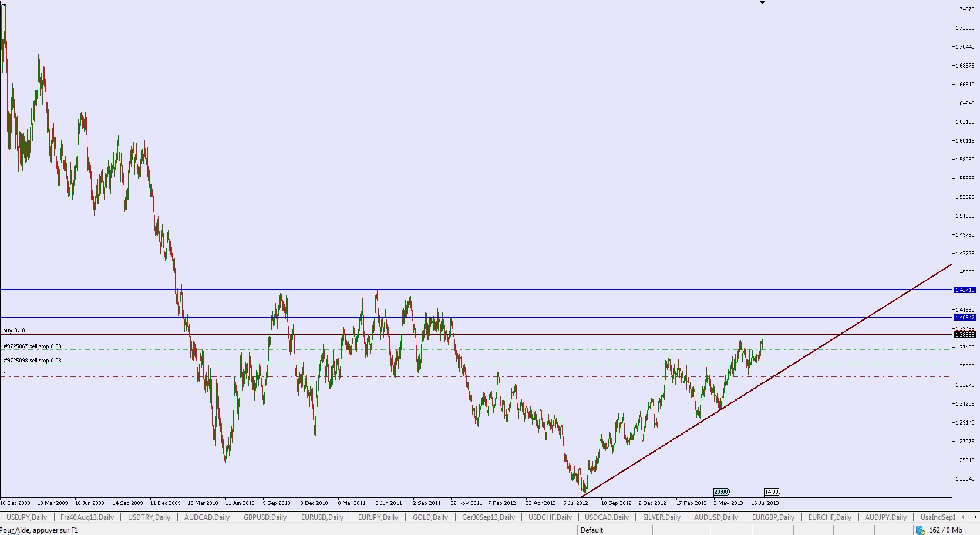The height and width of the screenshot is (535, 980).
Task: Switch to the USDJPY,Daily chart tab
Action: 26,517
